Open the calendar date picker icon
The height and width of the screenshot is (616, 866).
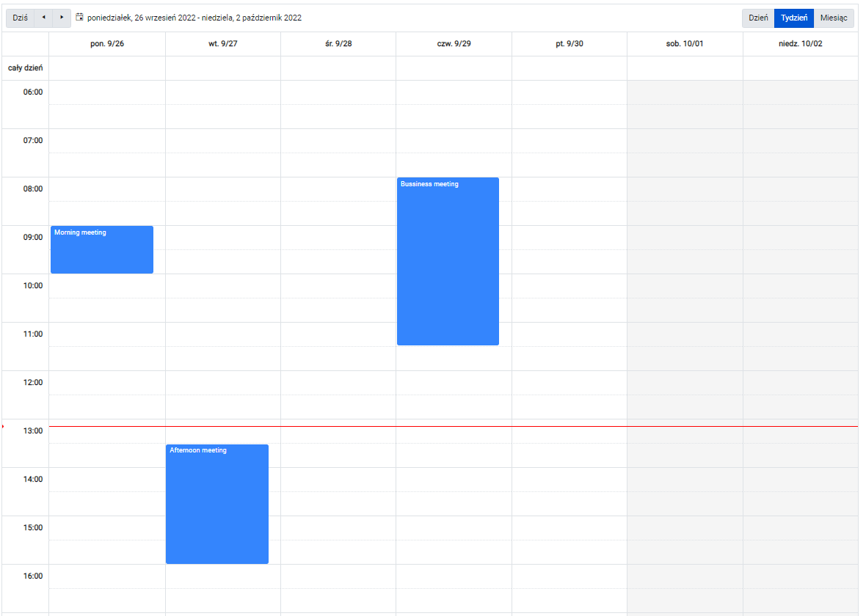[79, 18]
